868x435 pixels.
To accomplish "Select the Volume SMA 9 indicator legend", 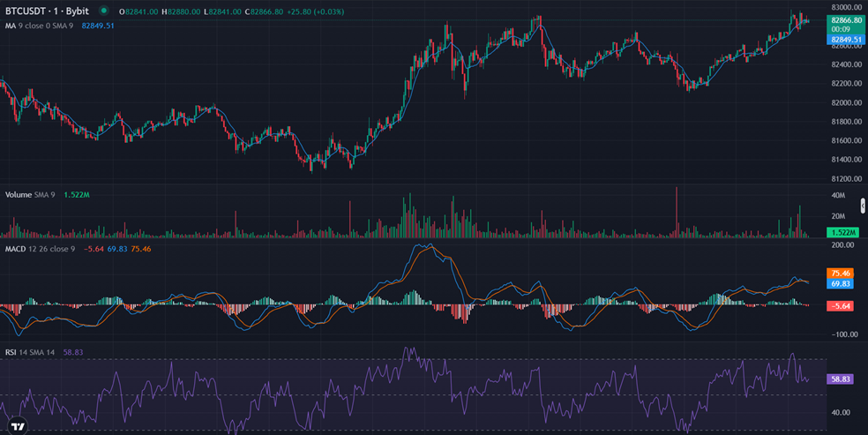I will [30, 195].
